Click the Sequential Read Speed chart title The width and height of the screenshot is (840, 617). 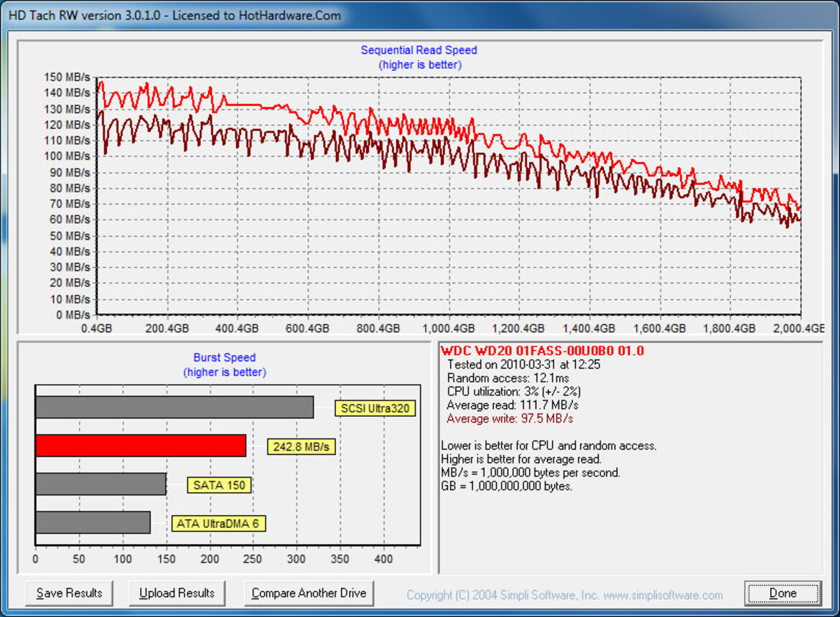419,50
